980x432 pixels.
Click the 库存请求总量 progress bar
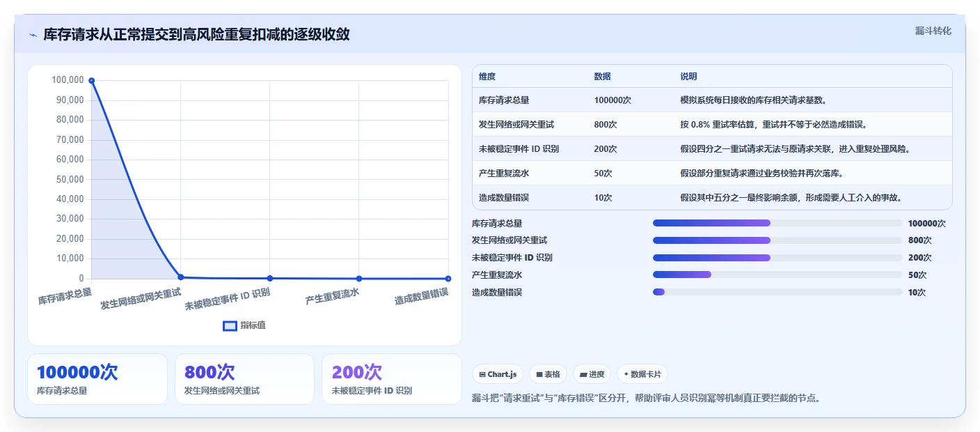tap(777, 223)
